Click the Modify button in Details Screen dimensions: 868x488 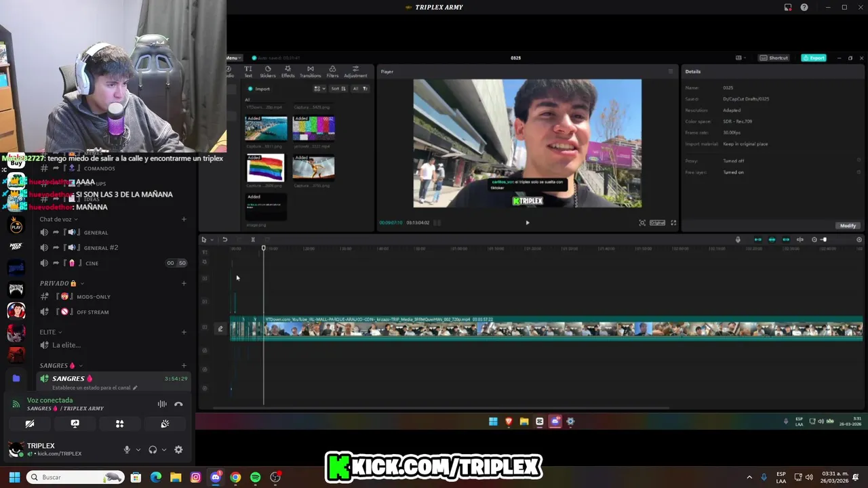[x=848, y=226]
